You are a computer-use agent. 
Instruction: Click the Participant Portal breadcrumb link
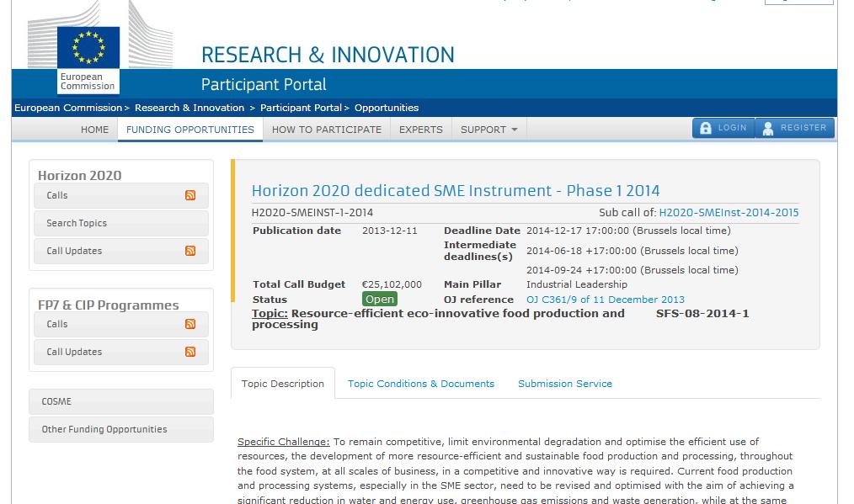pyautogui.click(x=301, y=108)
